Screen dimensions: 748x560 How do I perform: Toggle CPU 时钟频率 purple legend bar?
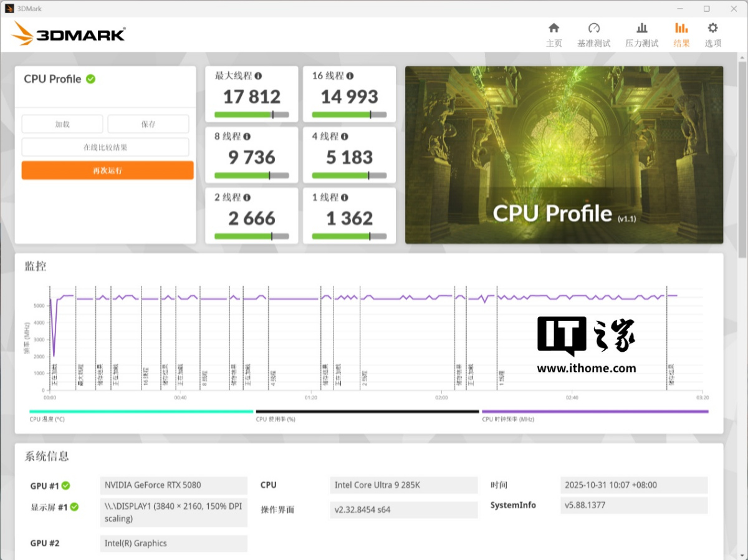[x=595, y=412]
